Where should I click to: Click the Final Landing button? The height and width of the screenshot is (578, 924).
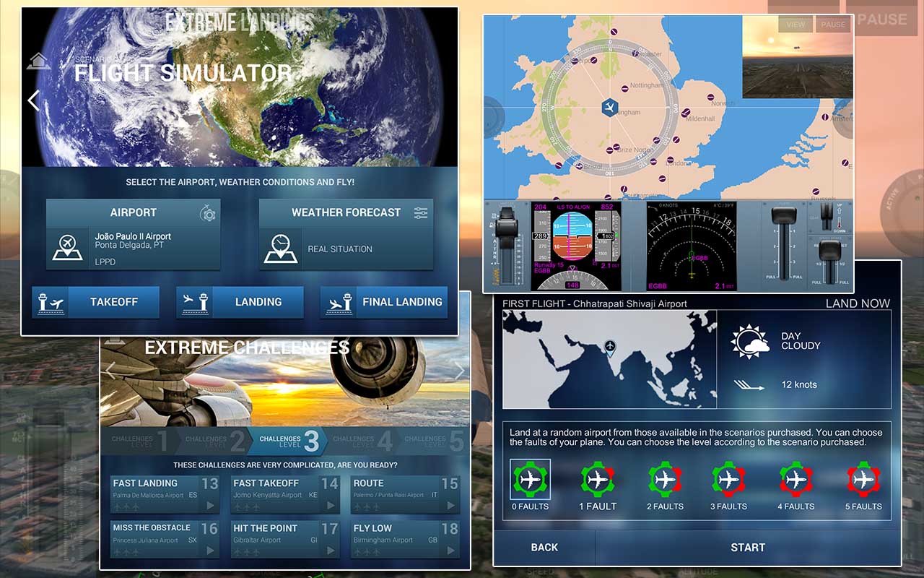pos(384,302)
